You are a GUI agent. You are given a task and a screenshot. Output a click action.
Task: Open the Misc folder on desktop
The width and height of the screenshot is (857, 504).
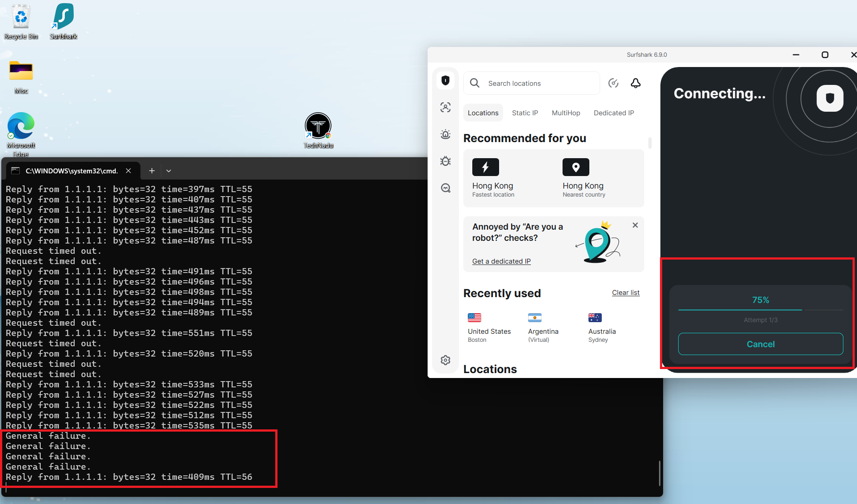click(21, 77)
